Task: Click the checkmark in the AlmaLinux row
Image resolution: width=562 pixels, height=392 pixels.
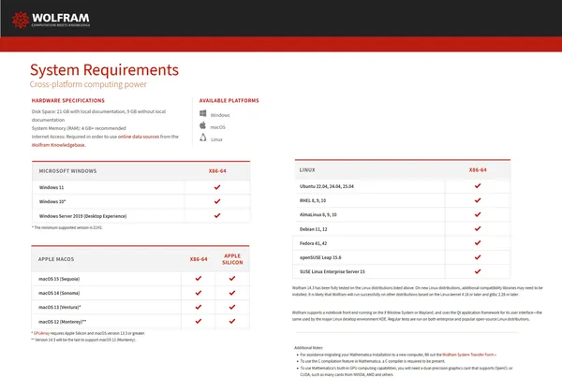Action: pos(478,214)
